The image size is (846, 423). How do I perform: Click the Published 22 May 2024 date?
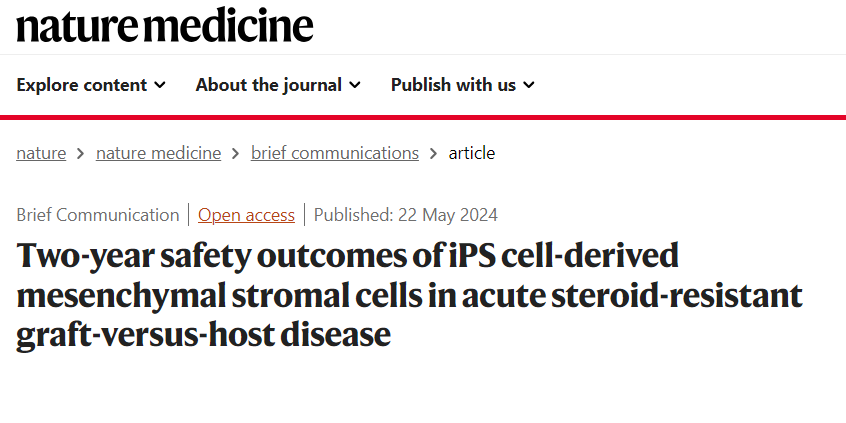point(405,215)
